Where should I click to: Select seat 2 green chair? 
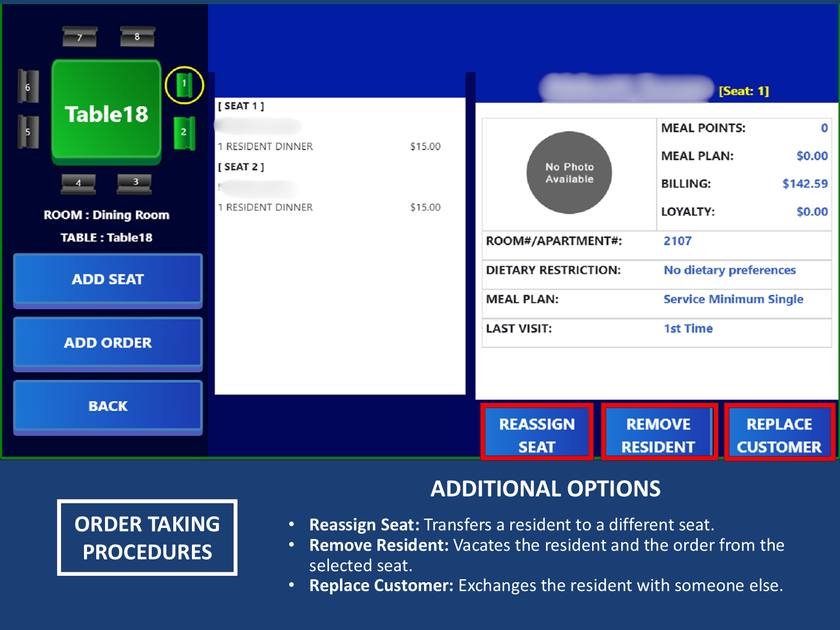(184, 132)
